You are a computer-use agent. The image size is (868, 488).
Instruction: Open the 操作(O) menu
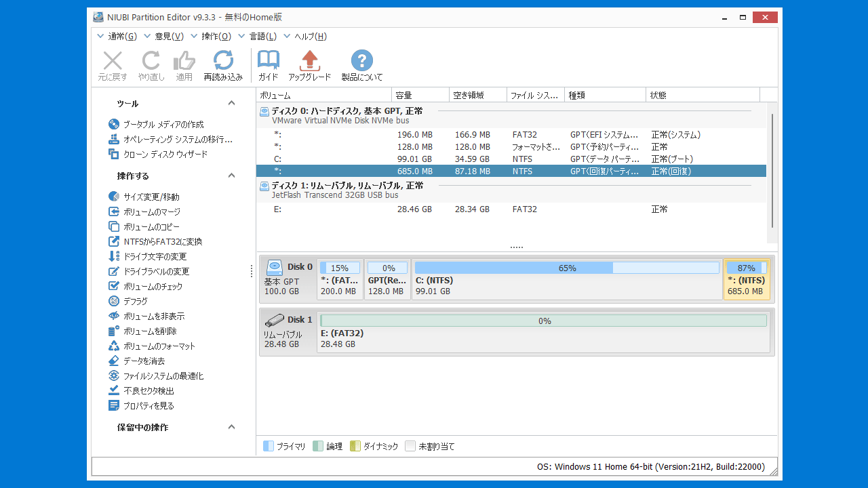pyautogui.click(x=210, y=37)
